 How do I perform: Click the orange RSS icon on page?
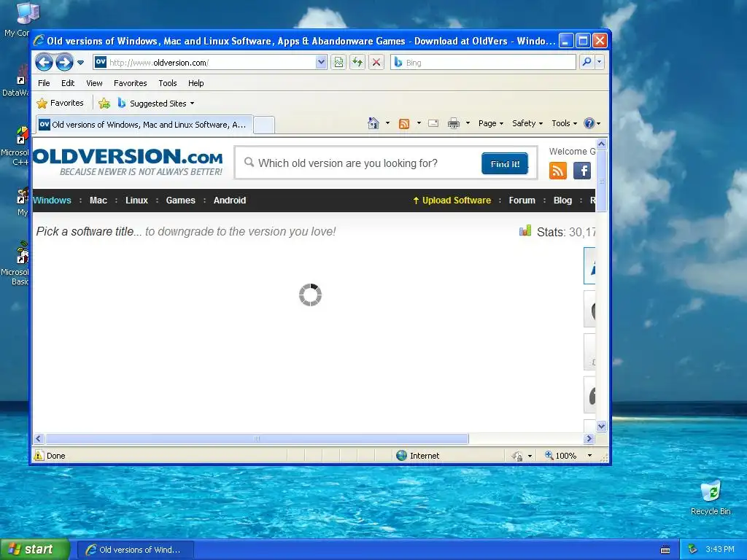tap(558, 171)
